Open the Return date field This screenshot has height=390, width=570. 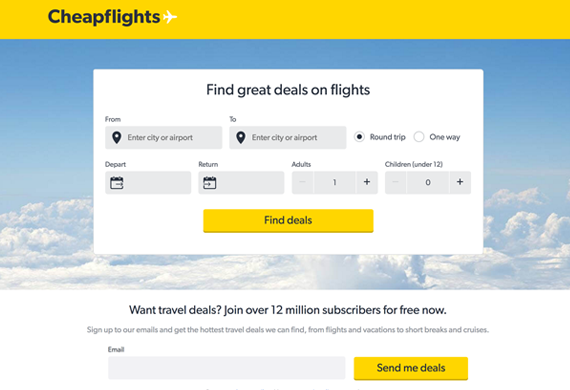click(241, 182)
